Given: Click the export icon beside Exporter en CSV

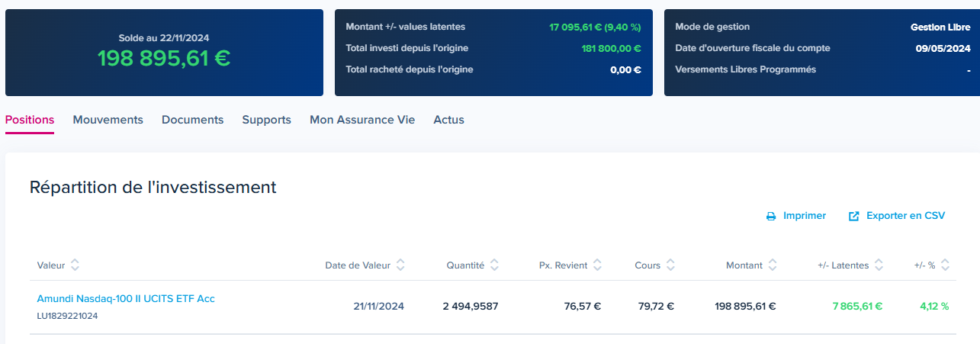Looking at the screenshot, I should [x=854, y=217].
